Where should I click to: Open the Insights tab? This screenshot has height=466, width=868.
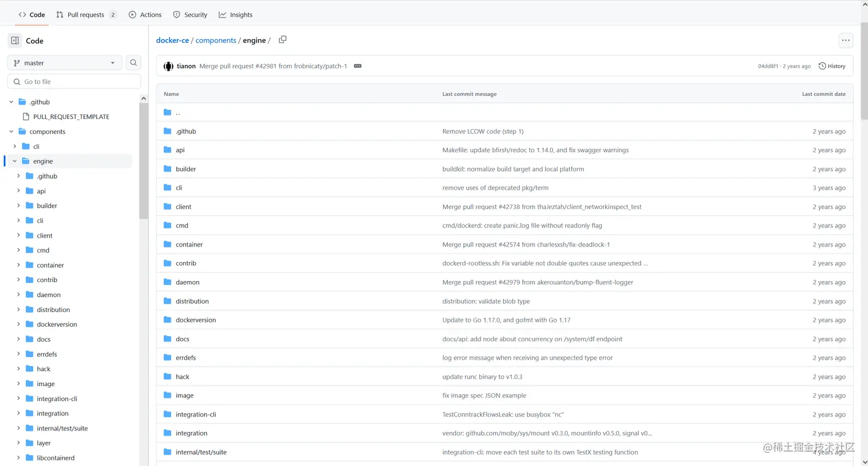coord(235,14)
